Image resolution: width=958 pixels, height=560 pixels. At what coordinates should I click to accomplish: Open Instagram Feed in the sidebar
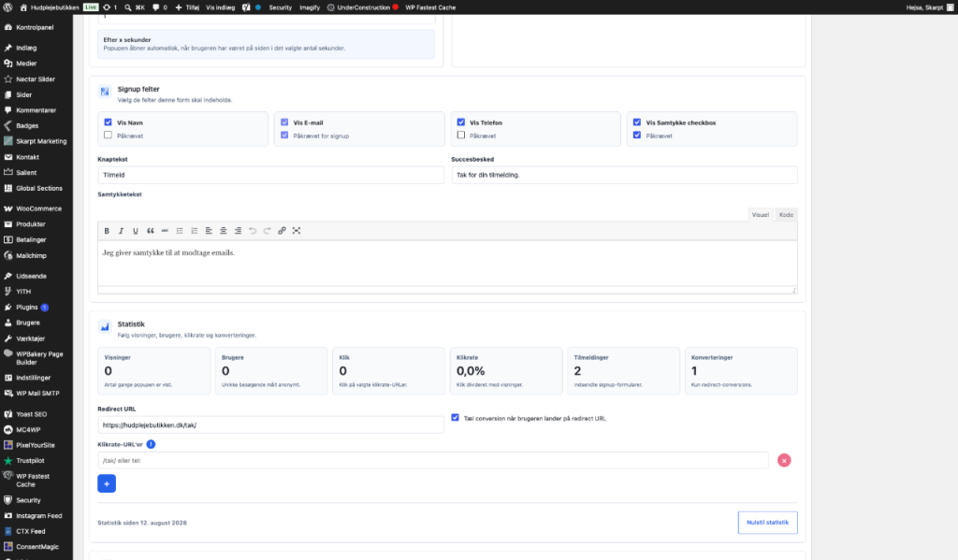click(38, 515)
